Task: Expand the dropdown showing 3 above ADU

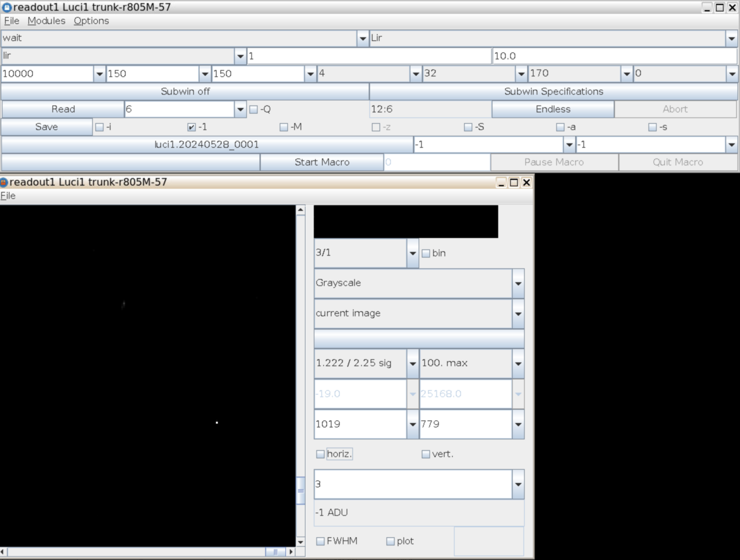Action: [518, 484]
